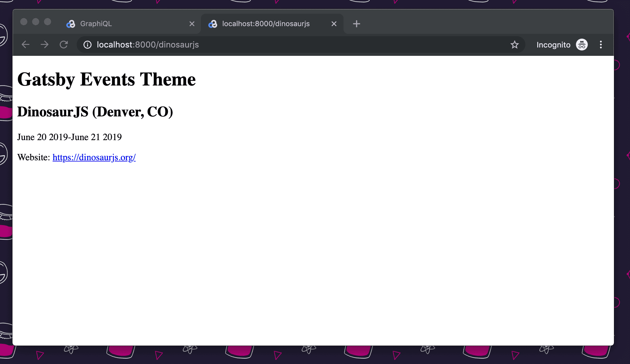Select the localhost:8000/dinosaurjs tab
This screenshot has height=364, width=630.
(x=266, y=24)
